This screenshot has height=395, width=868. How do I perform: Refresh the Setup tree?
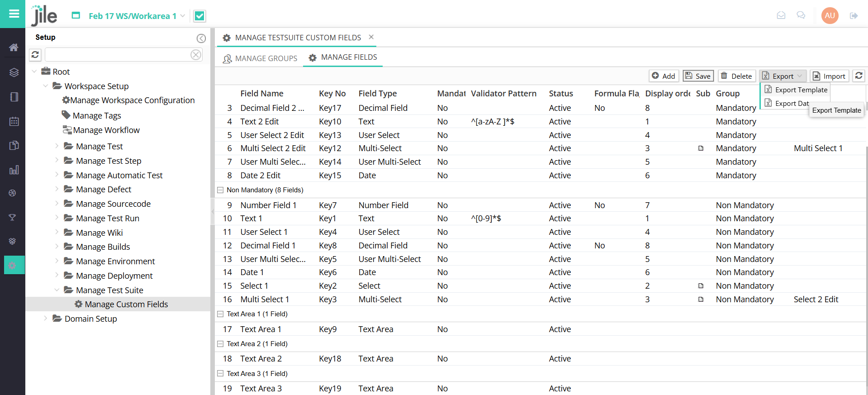(x=35, y=55)
